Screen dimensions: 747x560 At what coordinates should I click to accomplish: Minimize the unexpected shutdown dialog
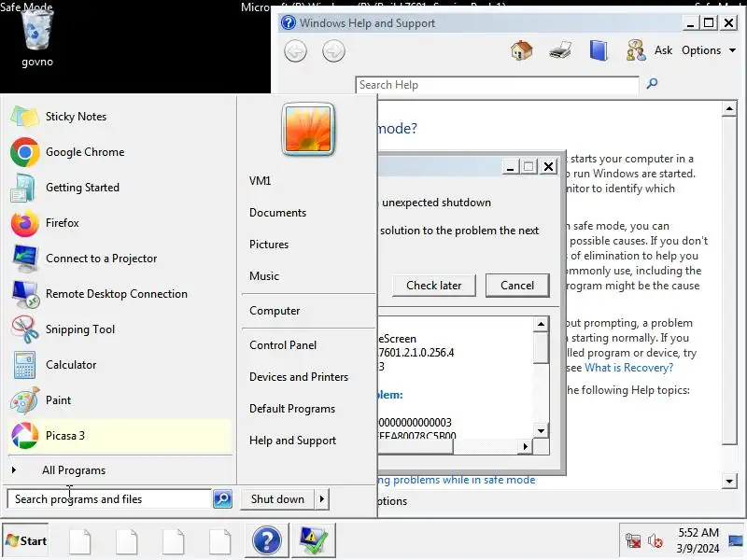(510, 167)
